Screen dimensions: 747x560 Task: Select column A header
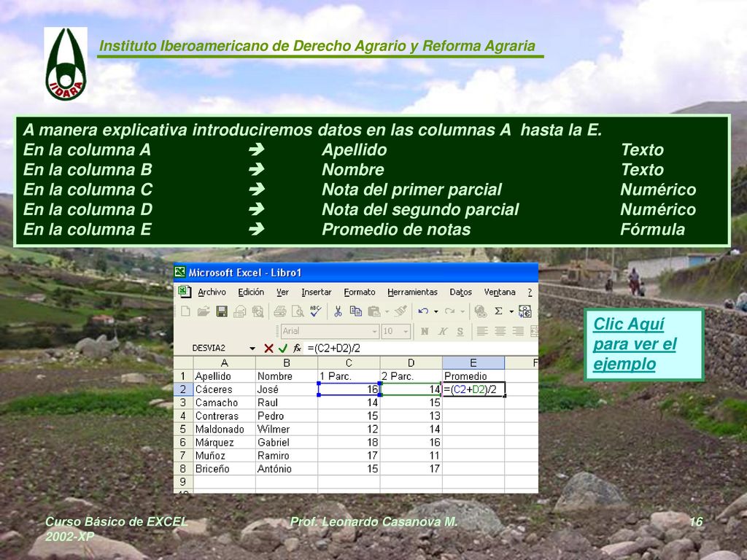(x=225, y=363)
